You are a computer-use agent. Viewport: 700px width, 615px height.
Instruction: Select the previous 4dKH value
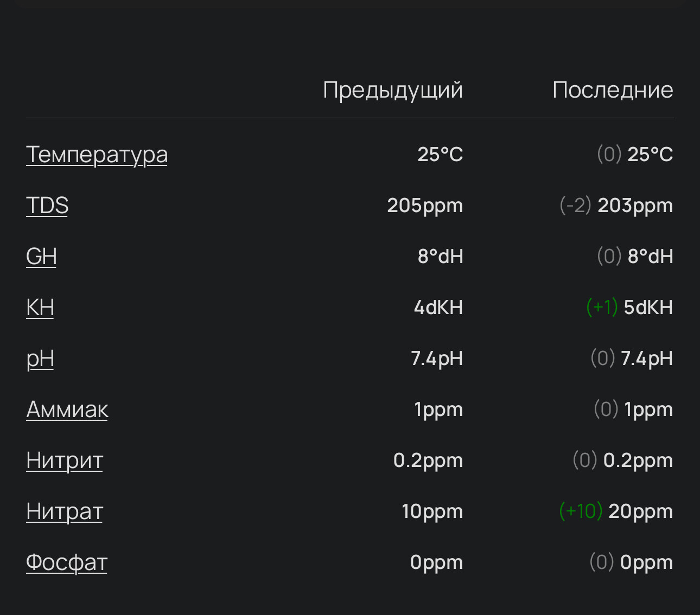pyautogui.click(x=438, y=307)
